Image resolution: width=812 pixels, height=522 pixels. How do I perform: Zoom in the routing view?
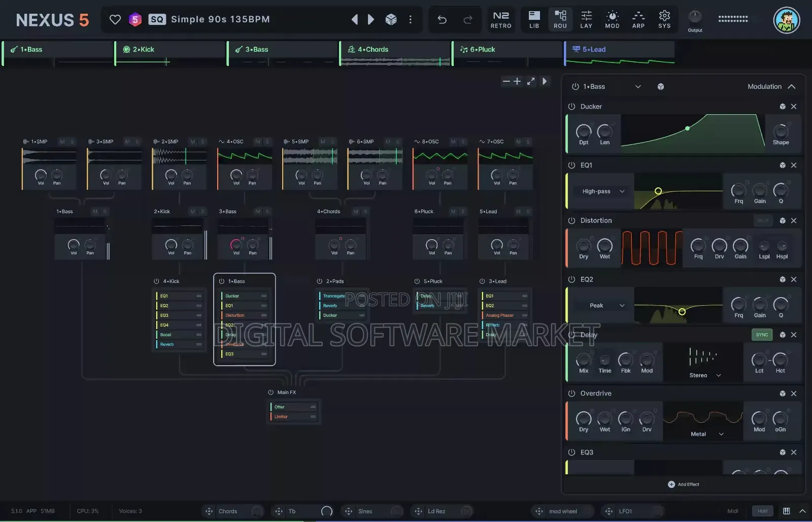pyautogui.click(x=517, y=81)
